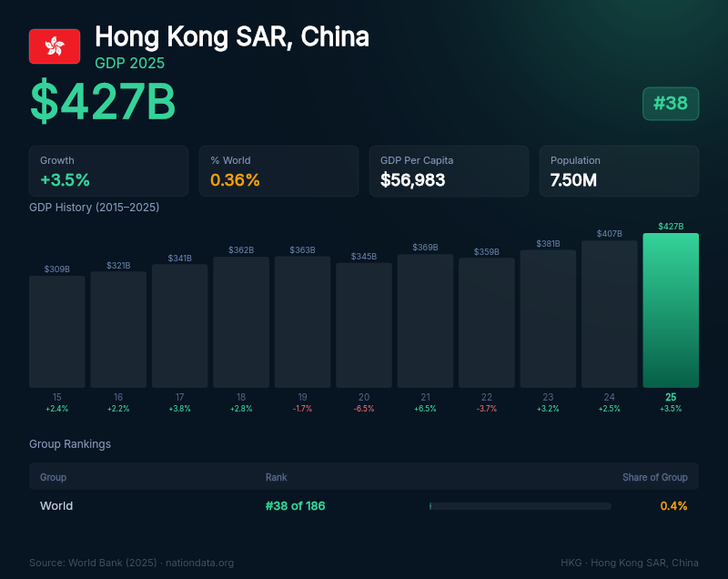Viewport: 728px width, 579px height.
Task: Select the 2021 bar labeled $369B
Action: point(425,320)
